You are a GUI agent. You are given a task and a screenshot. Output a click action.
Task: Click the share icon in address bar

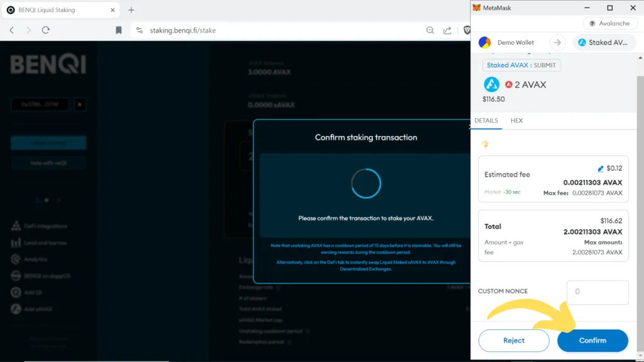tap(448, 30)
